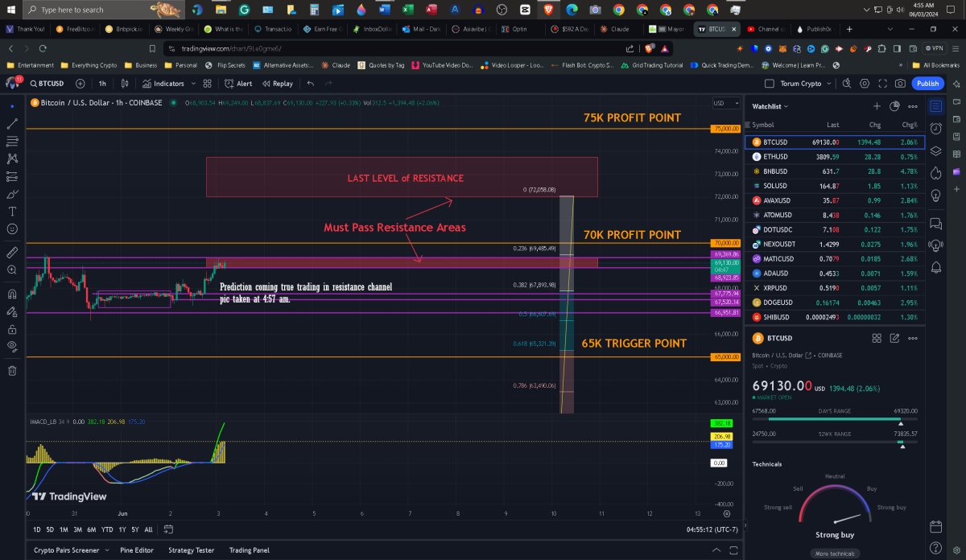966x560 pixels.
Task: Activate the zoom in tool
Action: [12, 270]
